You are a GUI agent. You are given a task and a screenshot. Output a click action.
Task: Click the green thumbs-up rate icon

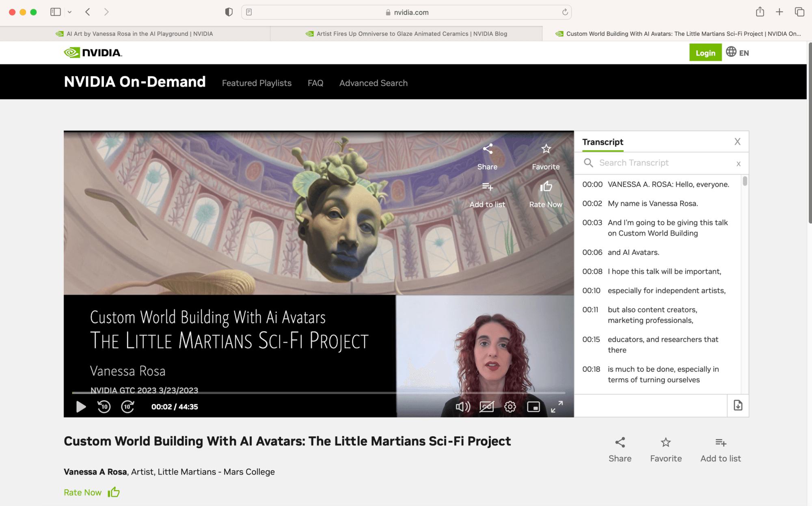[114, 492]
